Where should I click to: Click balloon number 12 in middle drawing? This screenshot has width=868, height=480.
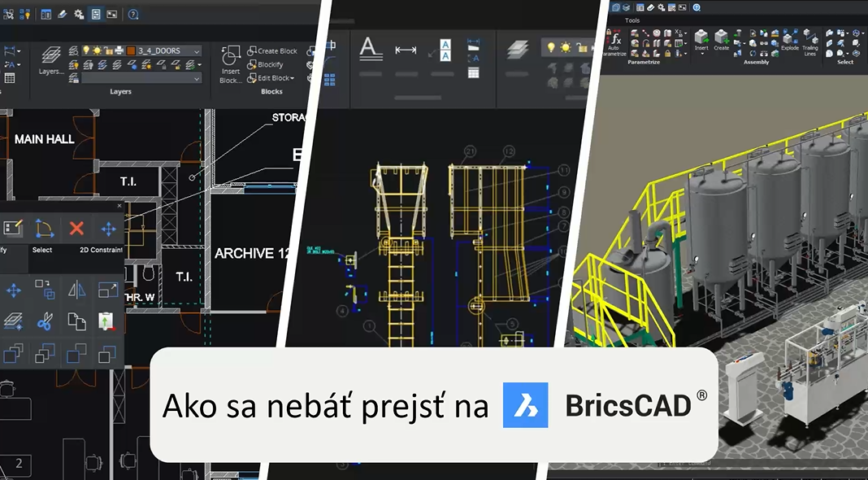click(x=509, y=151)
